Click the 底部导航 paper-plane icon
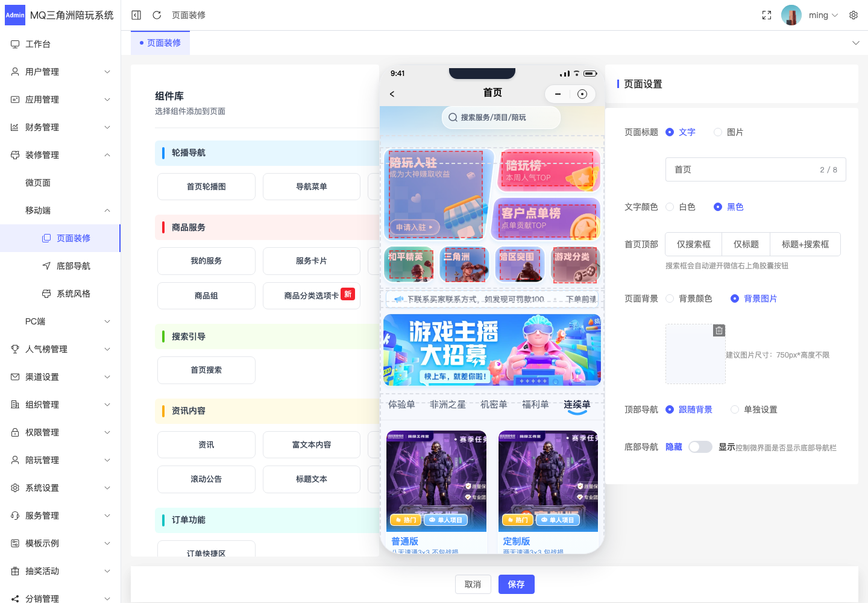The image size is (868, 603). tap(46, 266)
